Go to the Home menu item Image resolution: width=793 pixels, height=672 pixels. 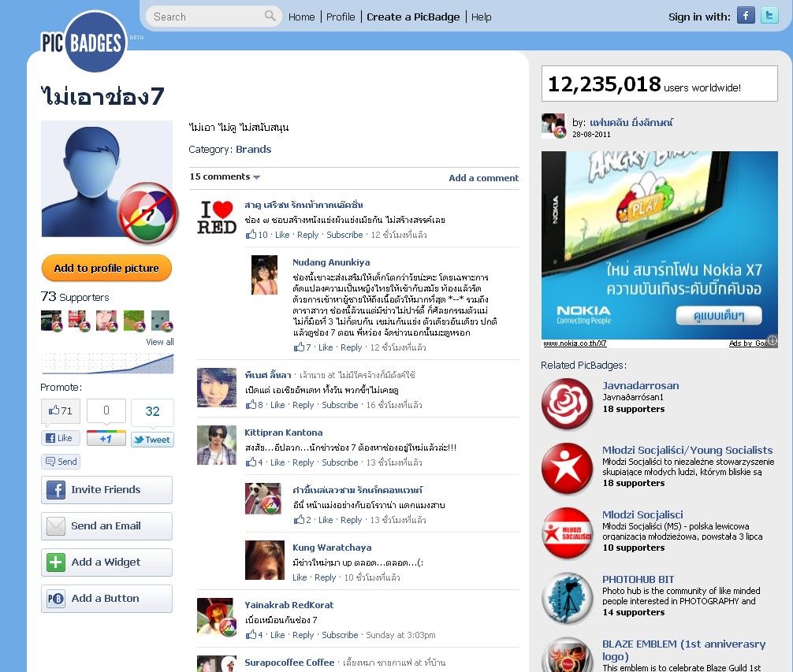(x=301, y=17)
